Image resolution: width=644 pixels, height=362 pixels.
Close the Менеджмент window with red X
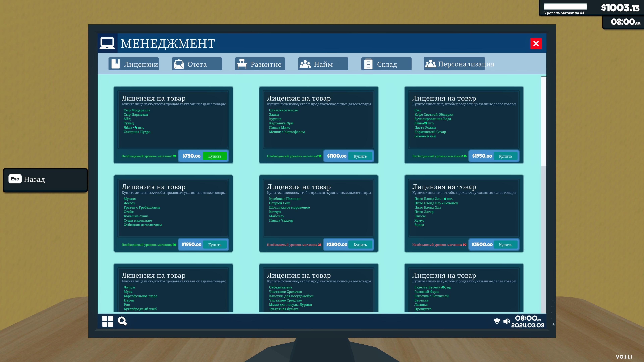click(x=536, y=43)
